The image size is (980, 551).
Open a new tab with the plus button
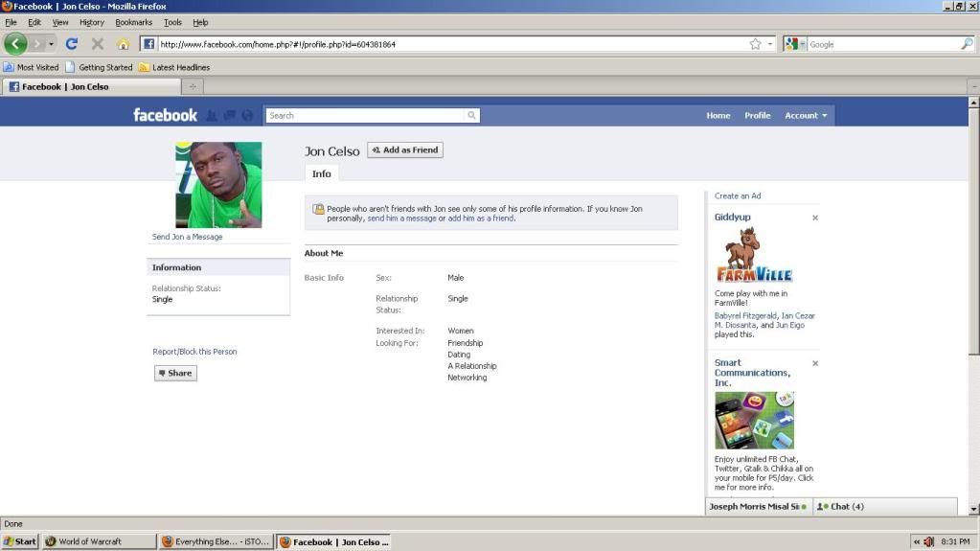(193, 86)
